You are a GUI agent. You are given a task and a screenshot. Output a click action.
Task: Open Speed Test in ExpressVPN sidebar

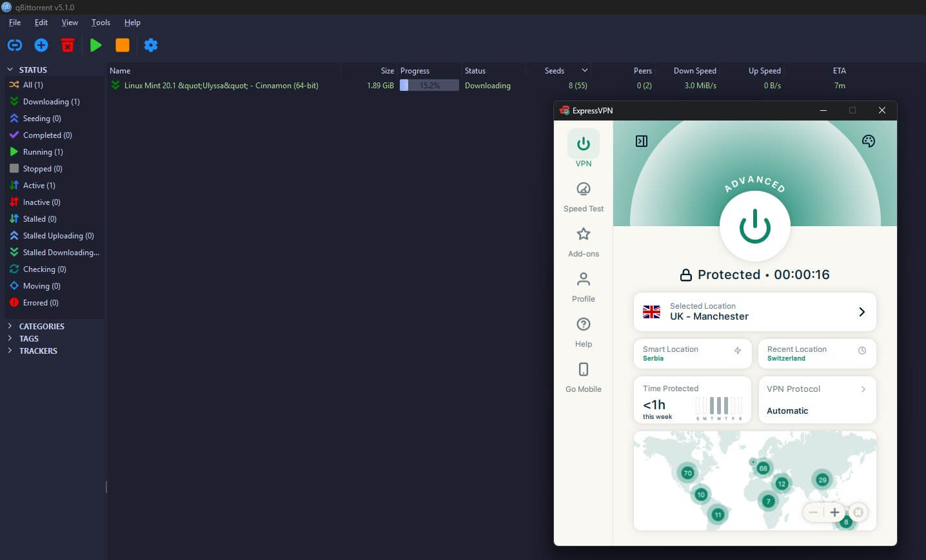(x=584, y=197)
